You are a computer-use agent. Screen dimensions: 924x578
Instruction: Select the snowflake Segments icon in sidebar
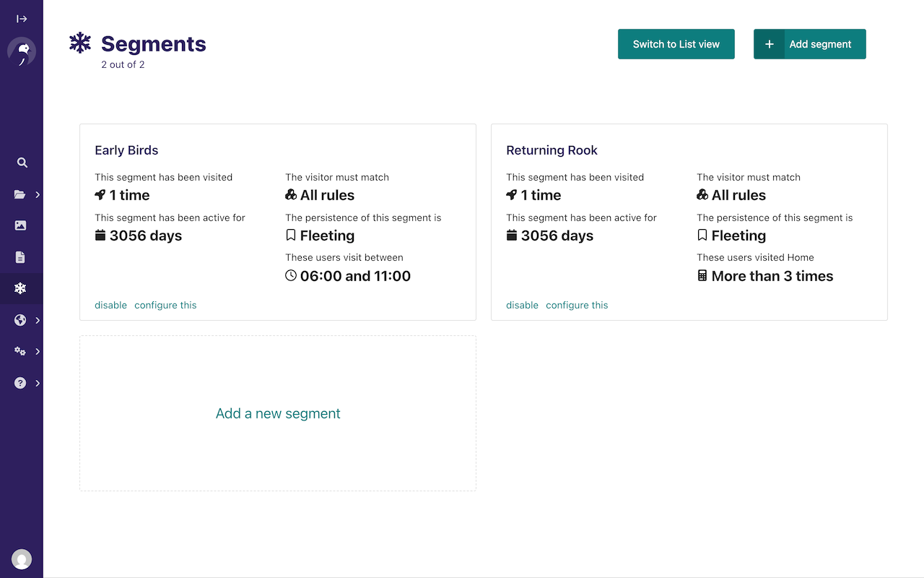22,288
